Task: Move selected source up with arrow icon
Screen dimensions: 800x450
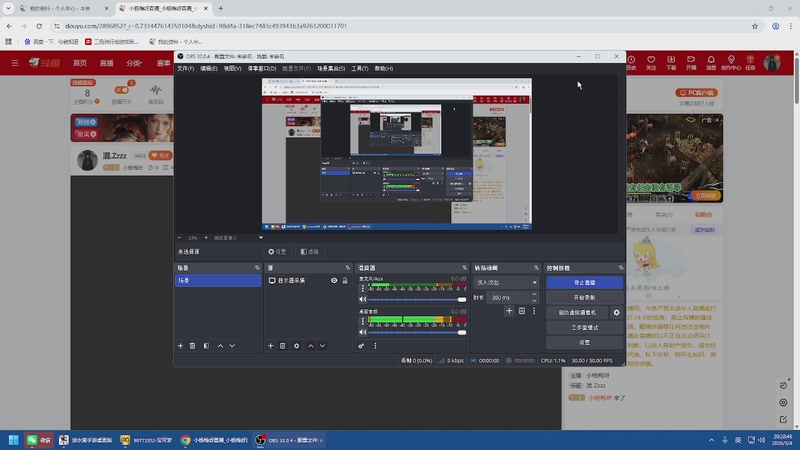Action: point(310,346)
